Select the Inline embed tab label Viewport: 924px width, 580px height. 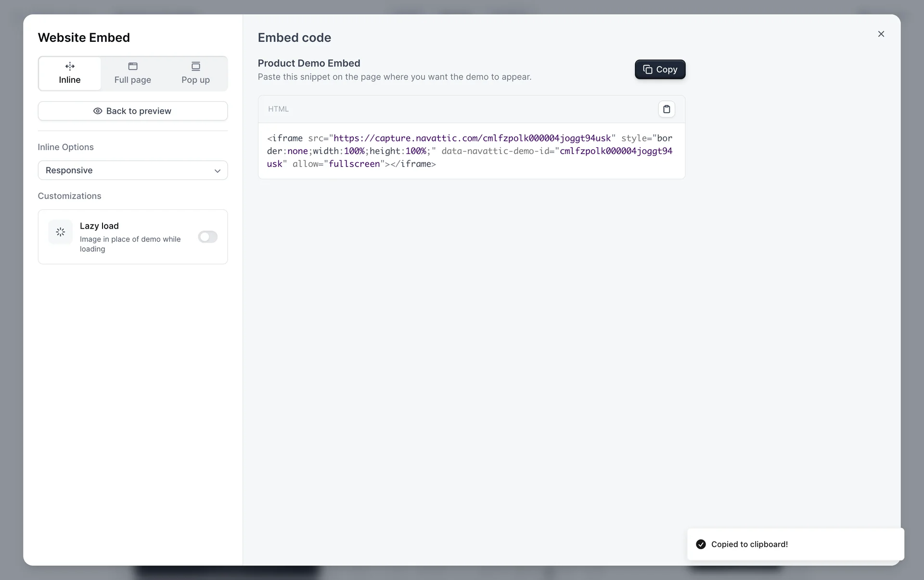click(x=70, y=80)
